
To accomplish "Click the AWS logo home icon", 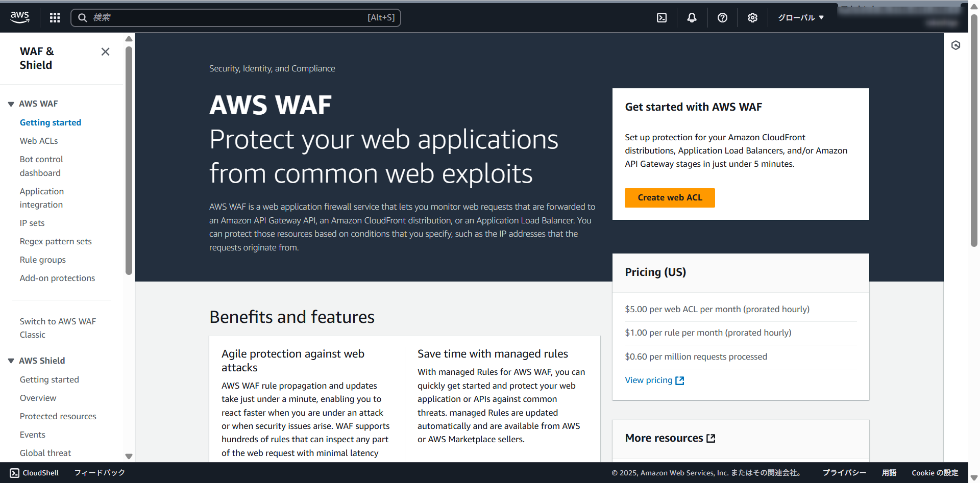I will 20,17.
